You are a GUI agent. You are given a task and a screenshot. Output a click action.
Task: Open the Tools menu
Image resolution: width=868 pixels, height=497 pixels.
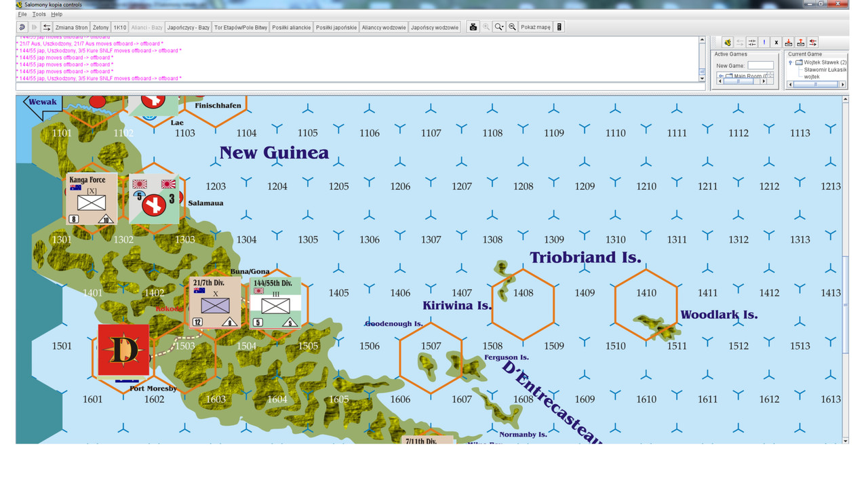pos(39,14)
